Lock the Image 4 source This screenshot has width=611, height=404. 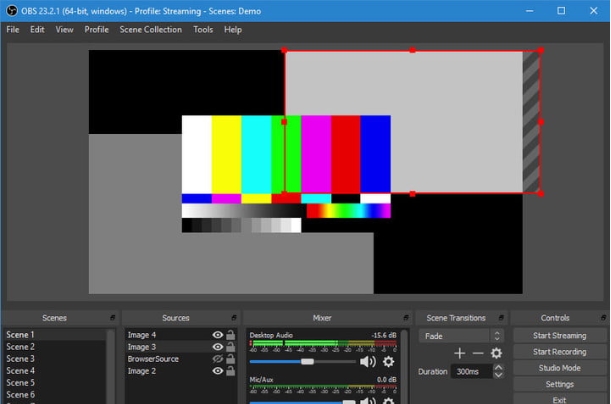click(231, 335)
